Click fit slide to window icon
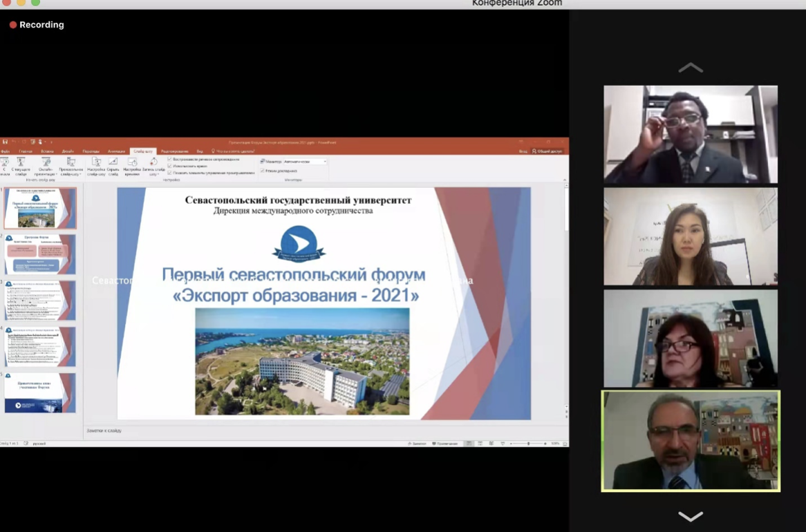 pyautogui.click(x=565, y=444)
